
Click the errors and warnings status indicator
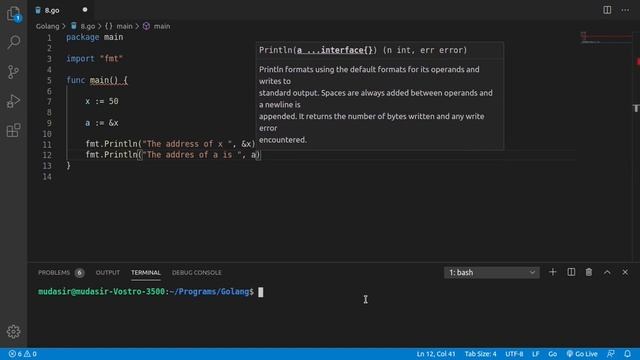point(22,354)
